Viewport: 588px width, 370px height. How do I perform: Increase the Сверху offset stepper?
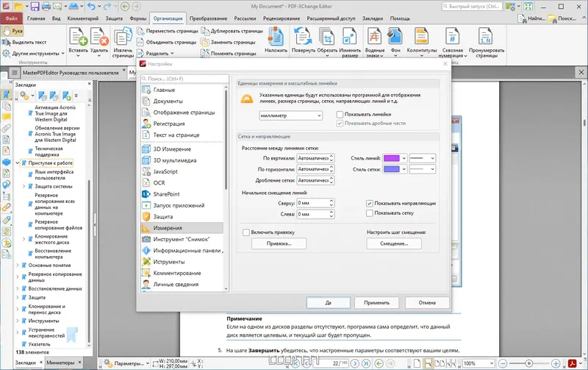(331, 201)
